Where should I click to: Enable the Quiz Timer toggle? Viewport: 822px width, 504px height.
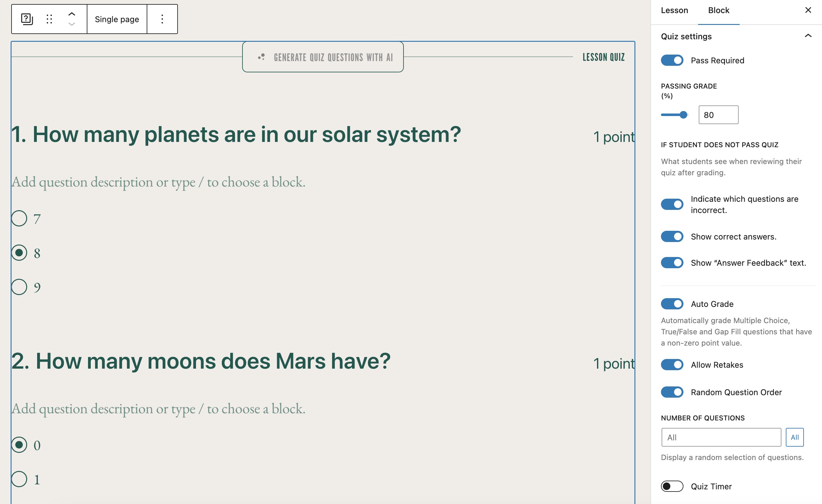pyautogui.click(x=672, y=486)
